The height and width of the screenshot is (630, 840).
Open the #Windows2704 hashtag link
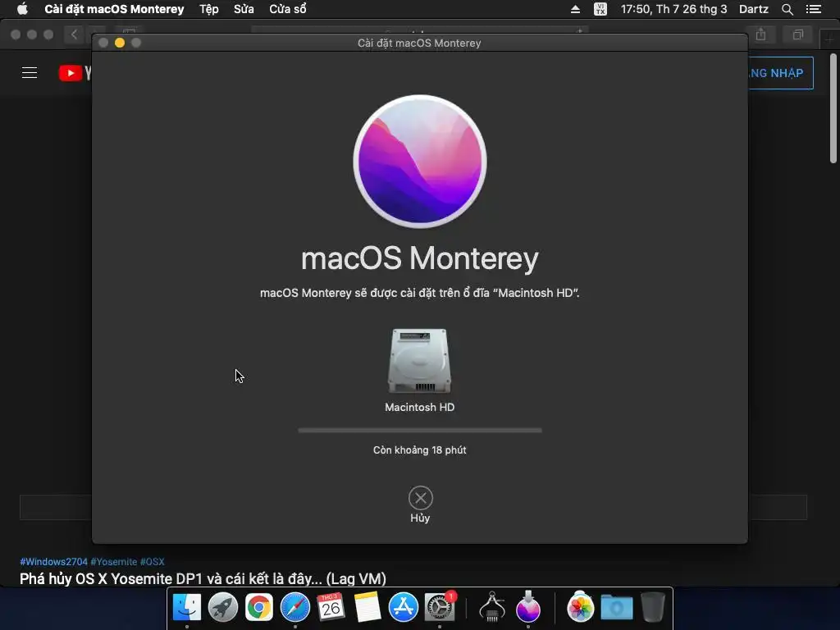(53, 561)
